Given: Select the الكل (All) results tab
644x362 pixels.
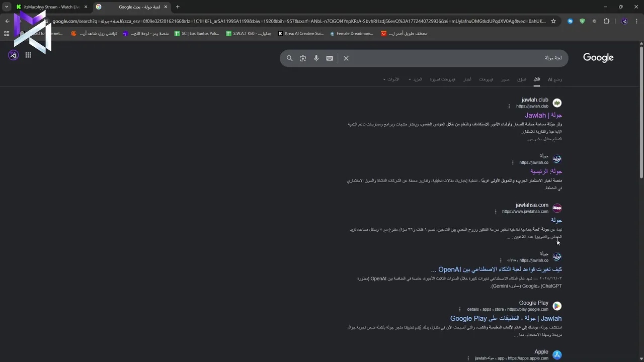Looking at the screenshot, I should coord(537,79).
